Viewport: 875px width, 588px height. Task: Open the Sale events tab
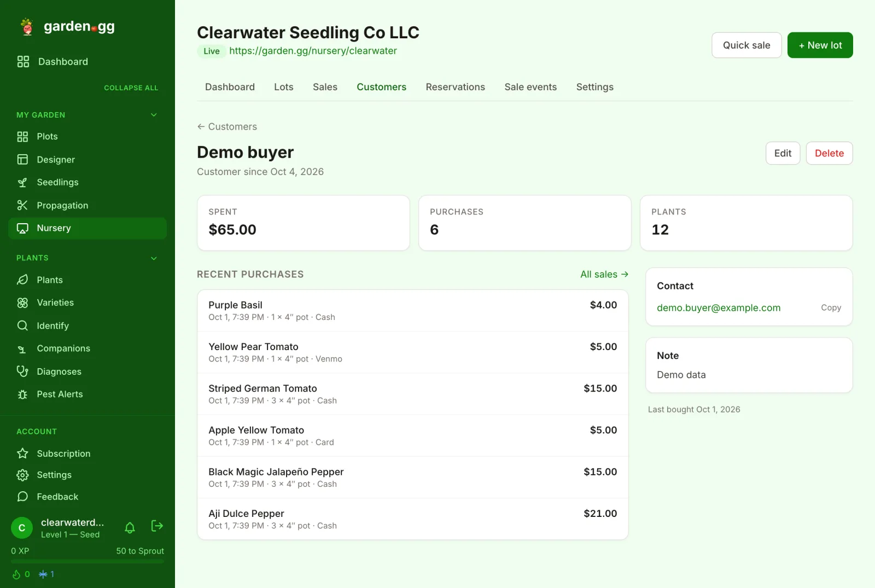pos(530,87)
